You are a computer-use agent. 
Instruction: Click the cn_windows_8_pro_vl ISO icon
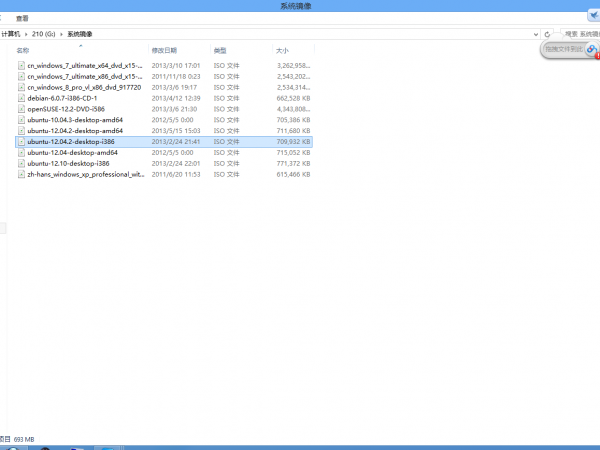click(x=21, y=87)
